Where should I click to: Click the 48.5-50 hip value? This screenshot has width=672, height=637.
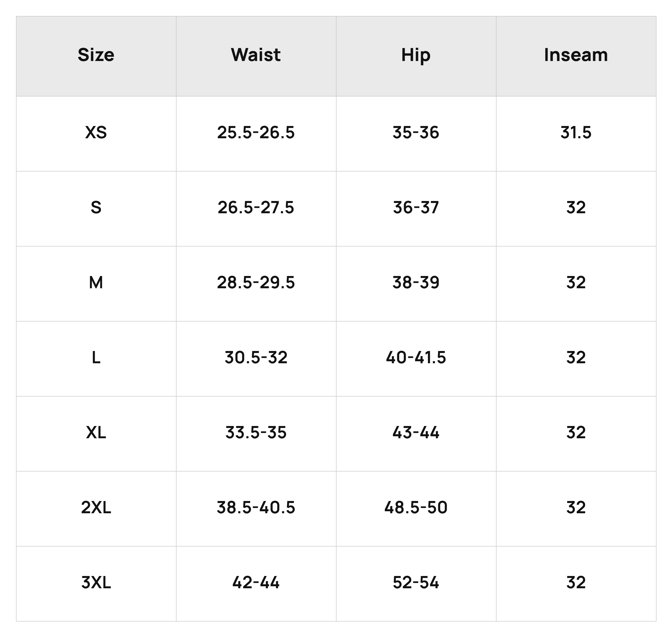click(416, 508)
